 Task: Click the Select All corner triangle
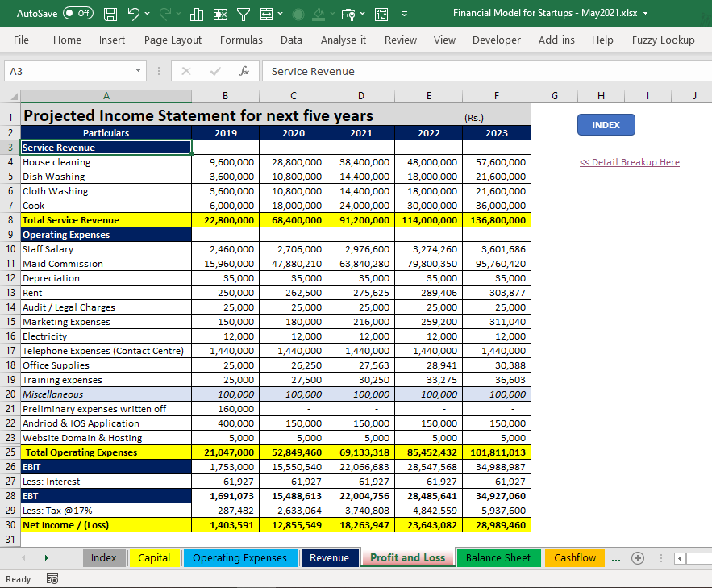[x=14, y=96]
